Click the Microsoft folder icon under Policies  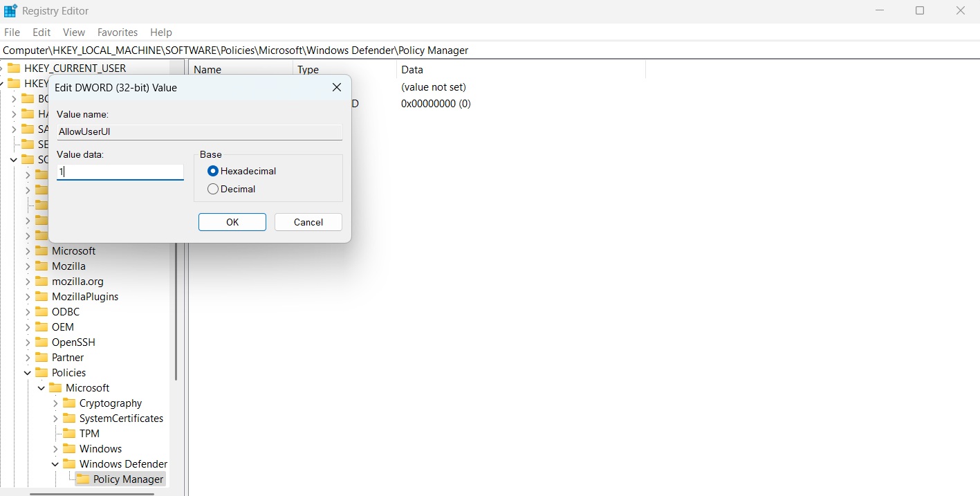coord(55,387)
